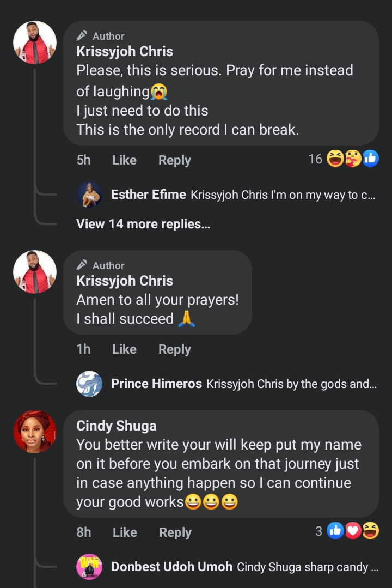Like the 'Please, this is serious' comment
The width and height of the screenshot is (392, 588).
pyautogui.click(x=124, y=160)
